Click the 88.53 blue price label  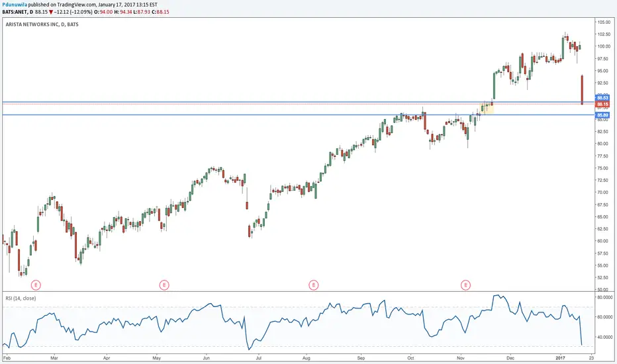coord(602,97)
